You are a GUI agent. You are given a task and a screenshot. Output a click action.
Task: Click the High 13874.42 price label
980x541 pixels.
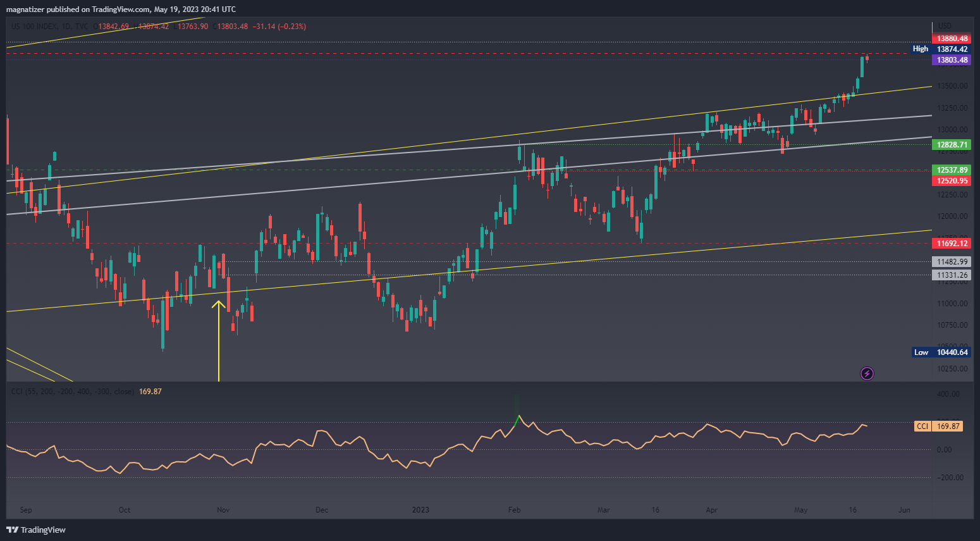pyautogui.click(x=940, y=49)
